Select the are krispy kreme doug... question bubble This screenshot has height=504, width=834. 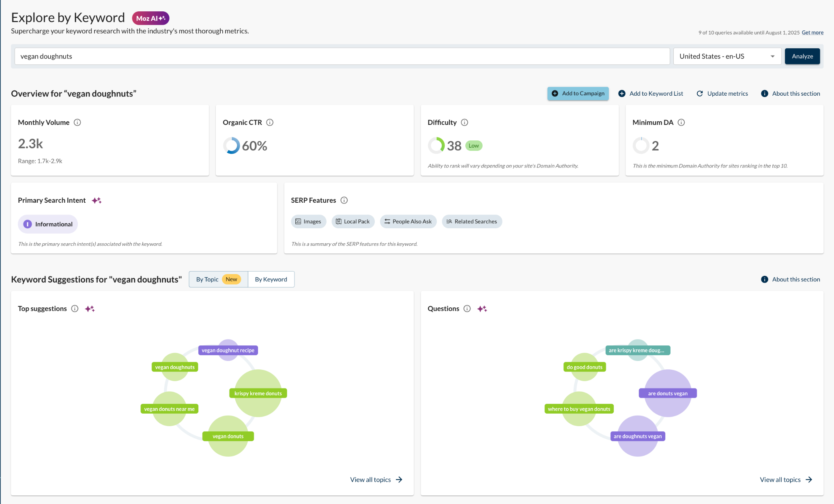(638, 350)
